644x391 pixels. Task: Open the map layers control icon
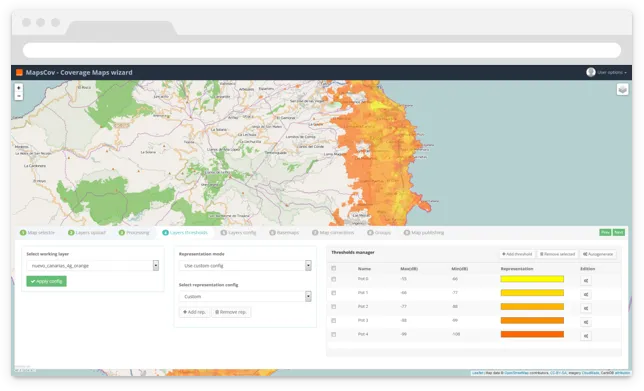click(x=622, y=89)
